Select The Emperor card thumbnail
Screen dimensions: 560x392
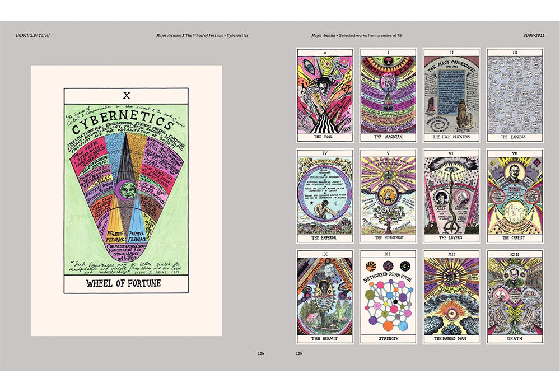(x=325, y=196)
